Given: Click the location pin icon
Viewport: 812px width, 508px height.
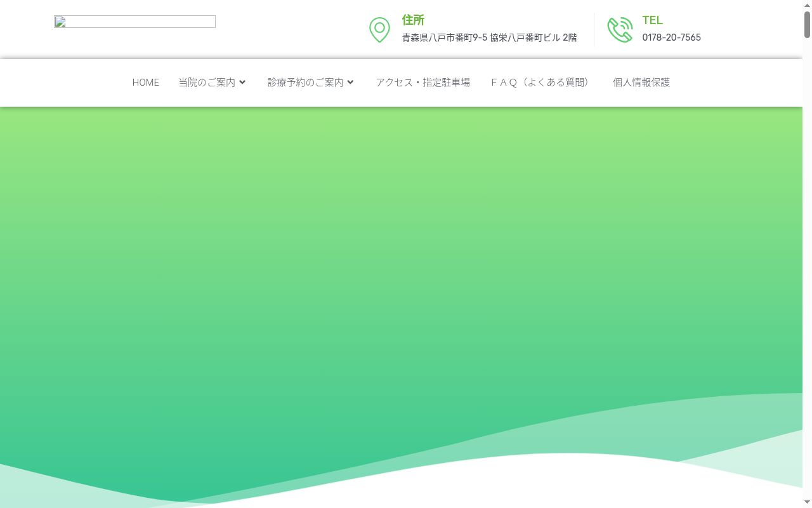Looking at the screenshot, I should (379, 30).
